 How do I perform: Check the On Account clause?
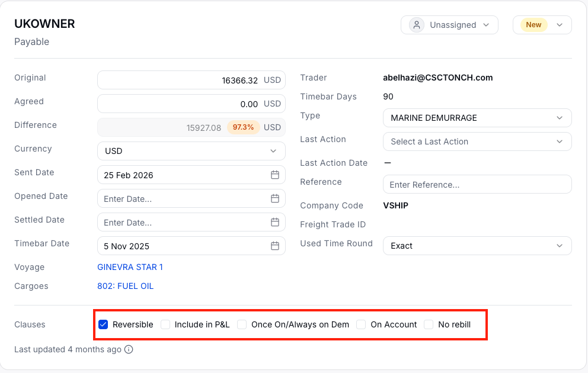[x=361, y=324]
